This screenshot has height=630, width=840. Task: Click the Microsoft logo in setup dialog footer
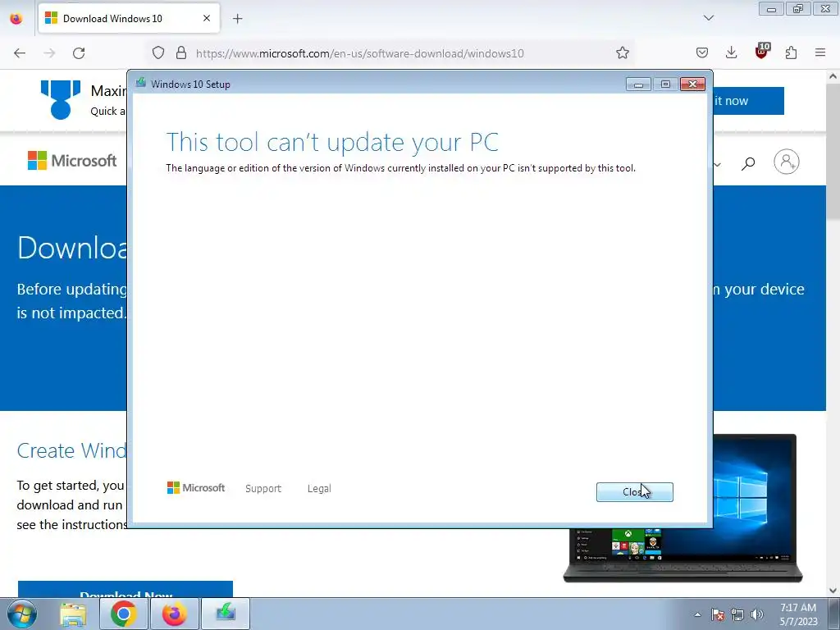click(196, 488)
